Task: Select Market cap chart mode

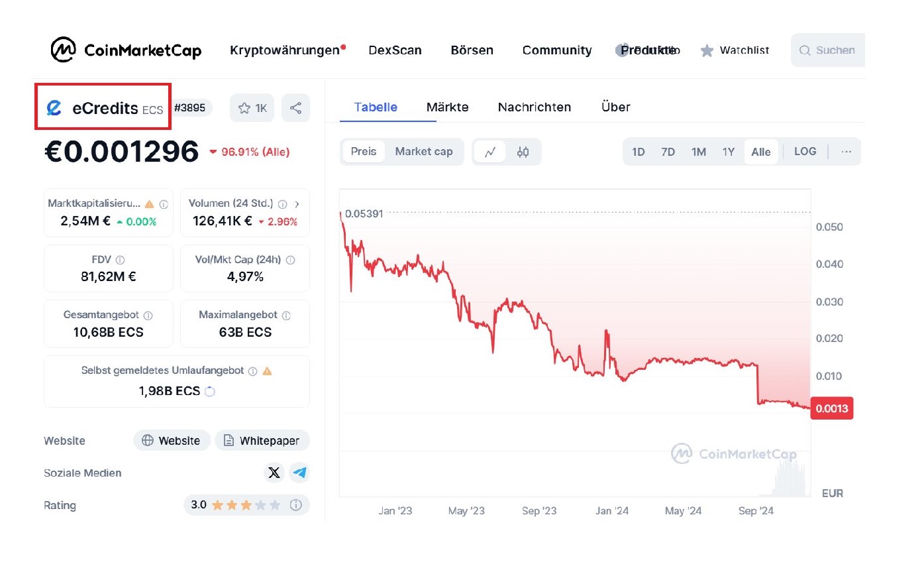Action: click(424, 152)
